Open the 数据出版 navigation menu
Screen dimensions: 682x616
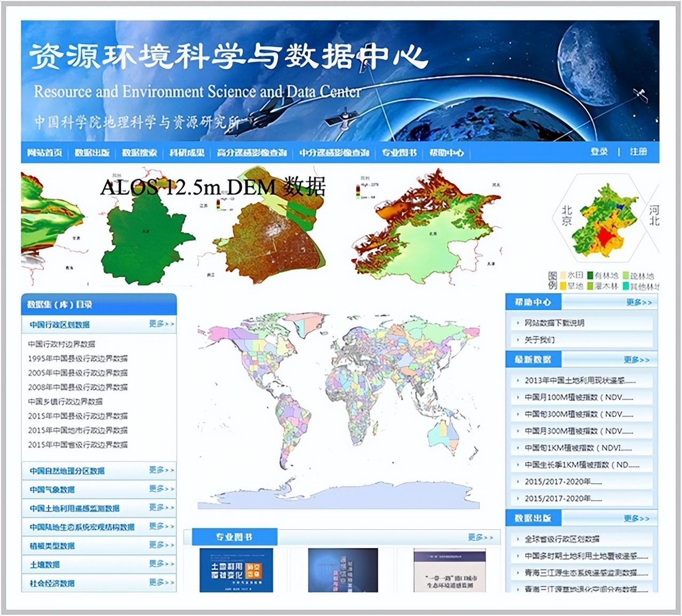pos(92,152)
